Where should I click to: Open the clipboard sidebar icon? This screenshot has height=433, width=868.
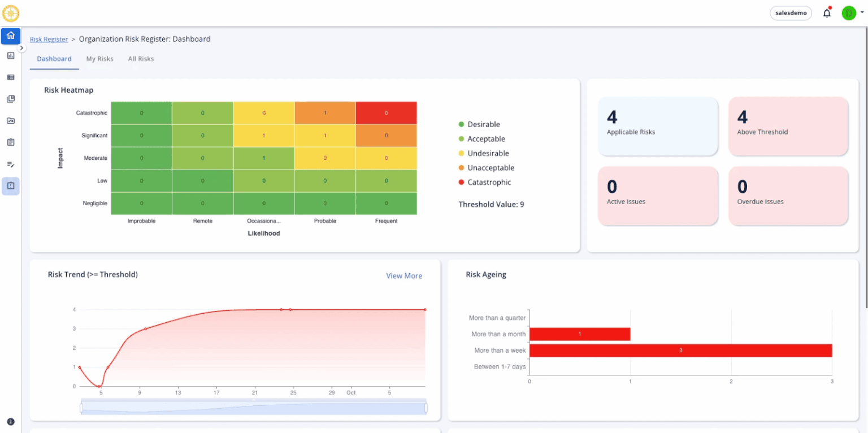[11, 142]
